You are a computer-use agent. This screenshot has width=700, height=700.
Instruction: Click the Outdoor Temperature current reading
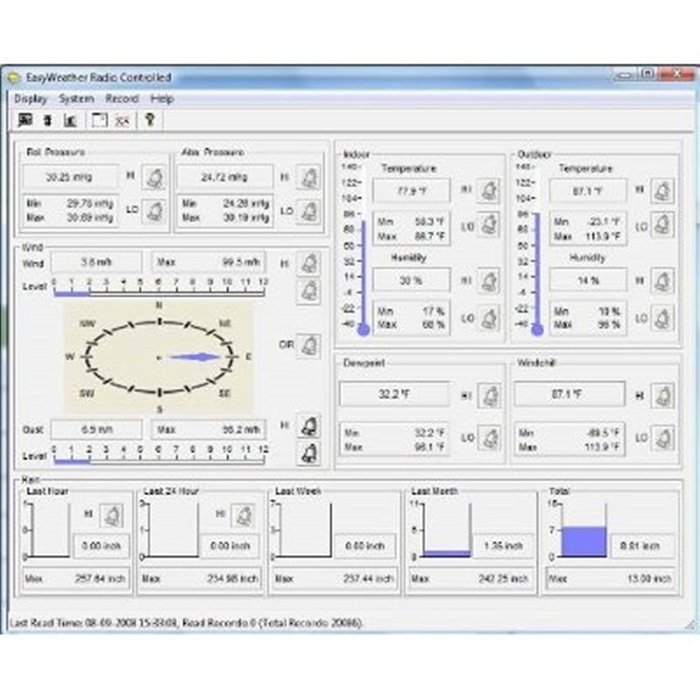588,191
